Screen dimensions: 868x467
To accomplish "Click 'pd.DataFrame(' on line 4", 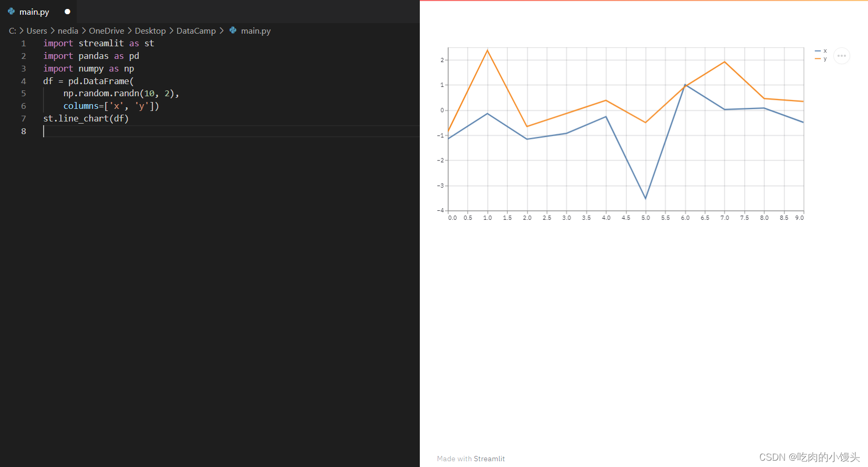I will [101, 81].
